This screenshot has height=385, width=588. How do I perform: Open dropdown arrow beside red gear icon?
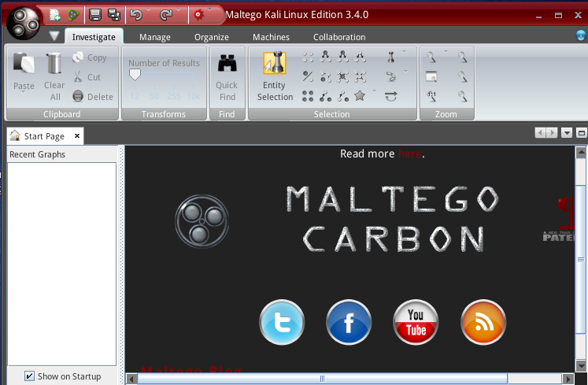(210, 9)
